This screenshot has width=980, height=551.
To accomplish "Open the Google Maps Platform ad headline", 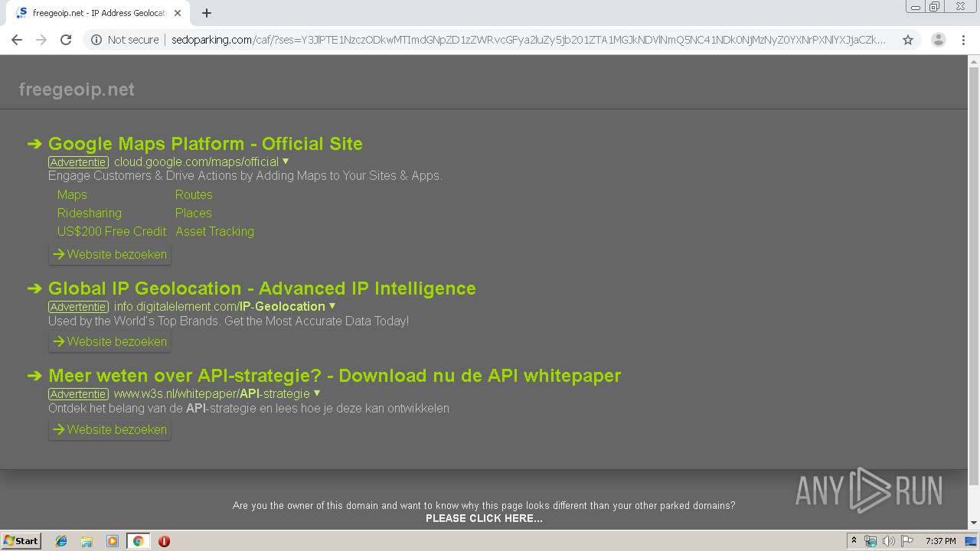I will point(205,144).
